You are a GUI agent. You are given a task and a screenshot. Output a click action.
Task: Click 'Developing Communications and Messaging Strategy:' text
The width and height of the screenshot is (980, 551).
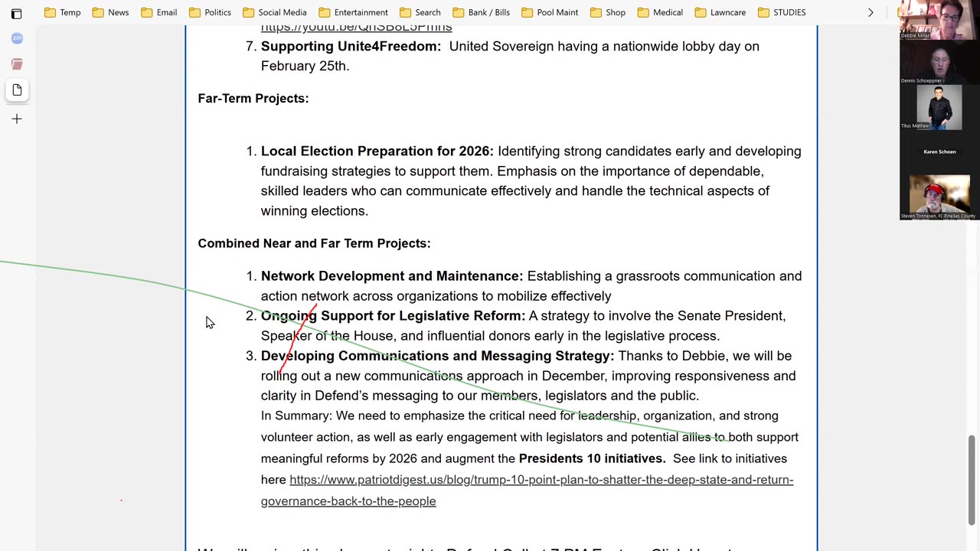coord(437,356)
